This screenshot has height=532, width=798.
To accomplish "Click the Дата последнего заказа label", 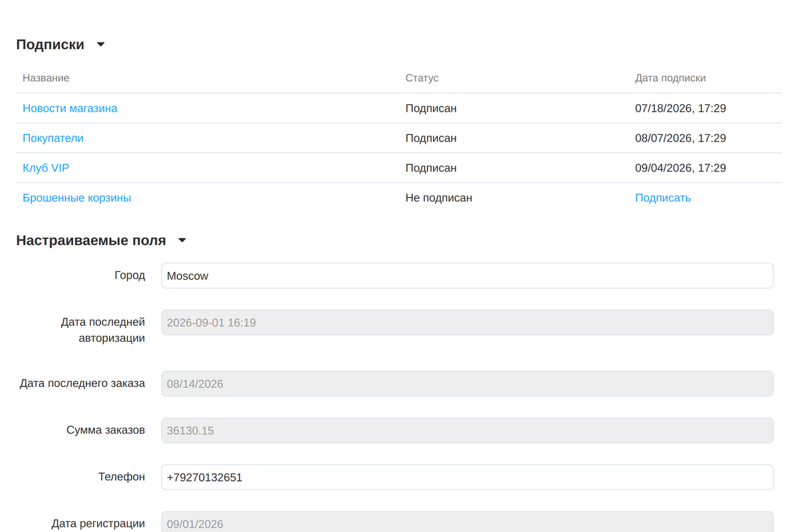I will pyautogui.click(x=82, y=384).
